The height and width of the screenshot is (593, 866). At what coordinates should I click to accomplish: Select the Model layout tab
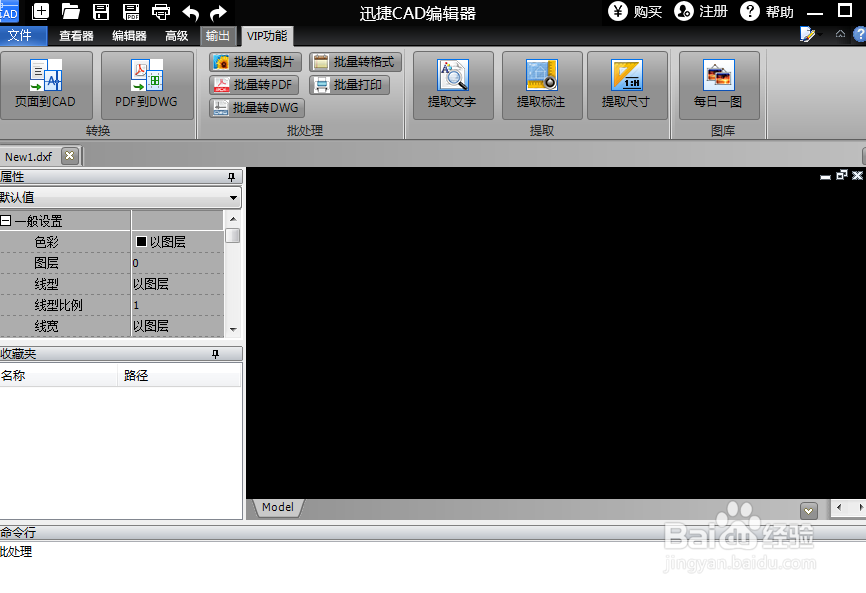[278, 507]
